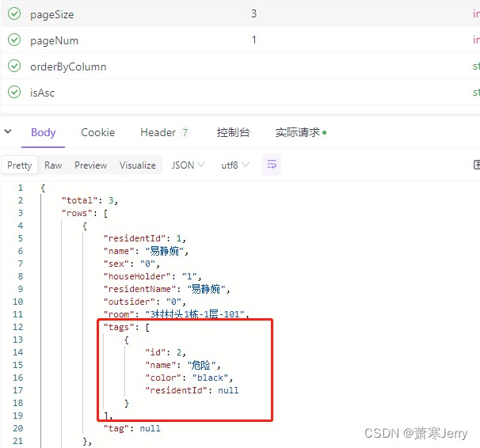The height and width of the screenshot is (448, 480).
Task: Click the "residentId": 1 line
Action: 144,238
